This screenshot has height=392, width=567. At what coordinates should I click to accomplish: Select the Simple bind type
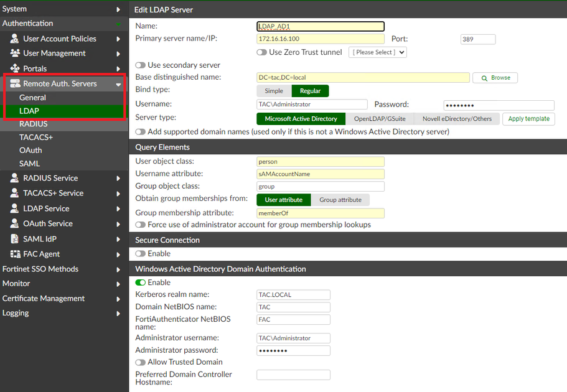(274, 91)
